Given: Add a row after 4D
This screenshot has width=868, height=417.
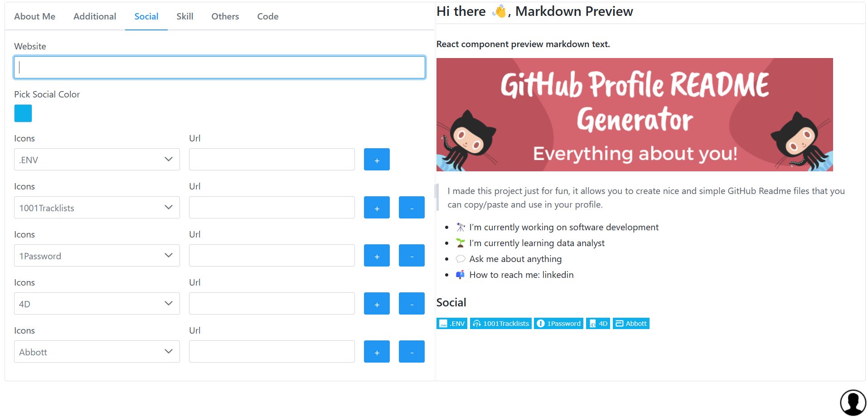Looking at the screenshot, I should click(x=377, y=304).
